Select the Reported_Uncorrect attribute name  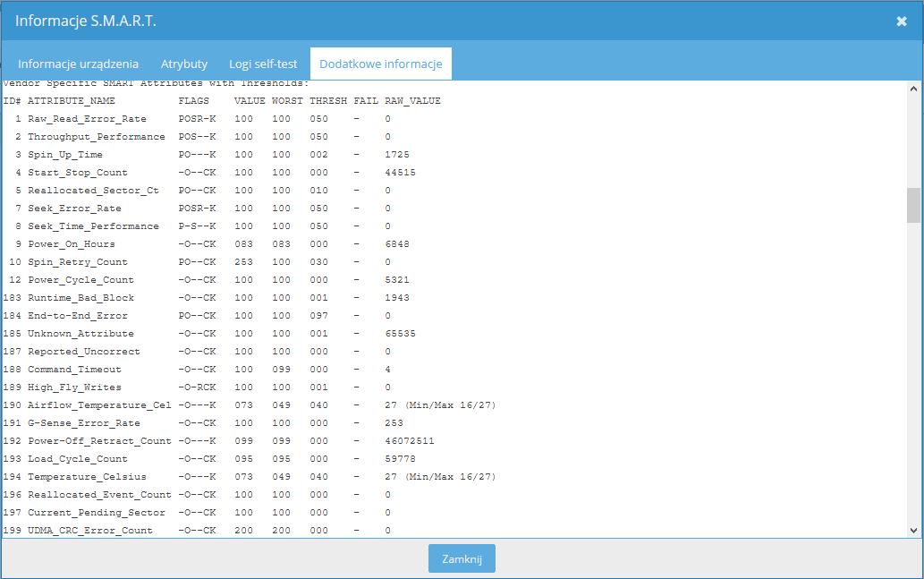[84, 352]
